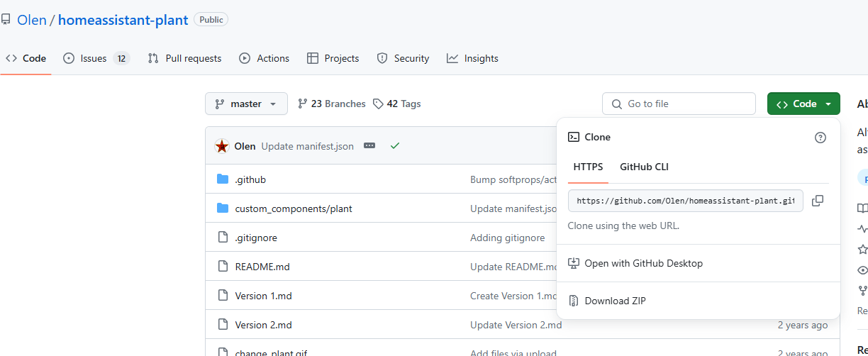
Task: Open the README.md file
Action: tap(262, 267)
